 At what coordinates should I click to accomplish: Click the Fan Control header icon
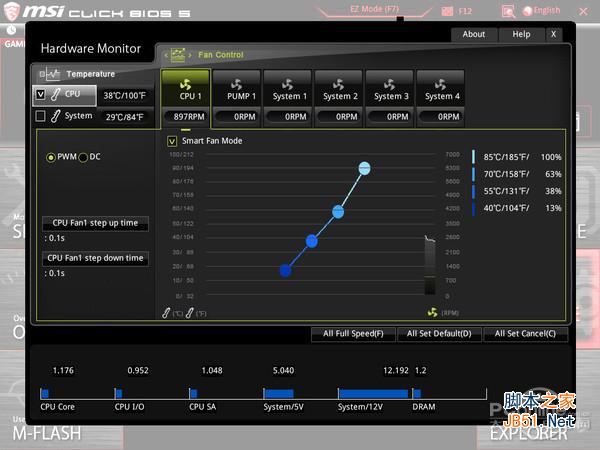pyautogui.click(x=178, y=55)
